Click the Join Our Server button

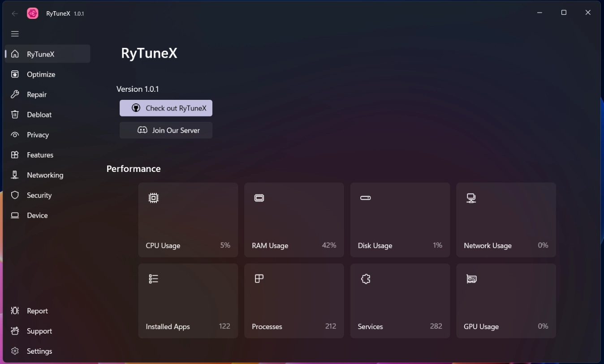tap(166, 130)
